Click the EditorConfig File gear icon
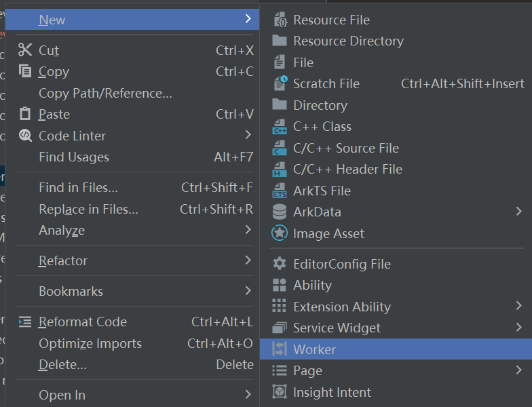 (x=280, y=264)
